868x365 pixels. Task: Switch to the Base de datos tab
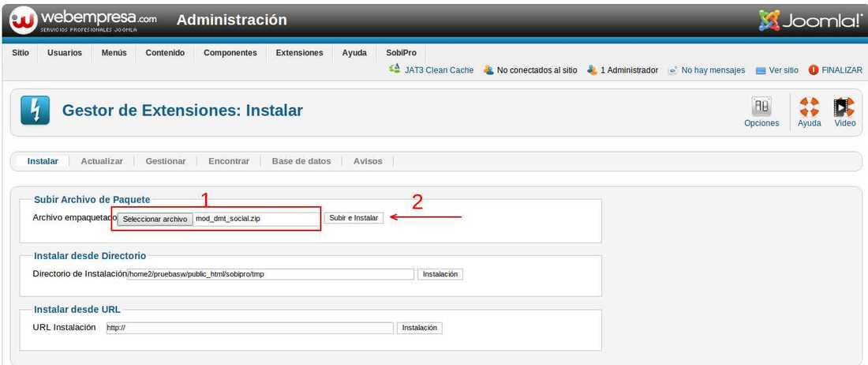point(301,161)
